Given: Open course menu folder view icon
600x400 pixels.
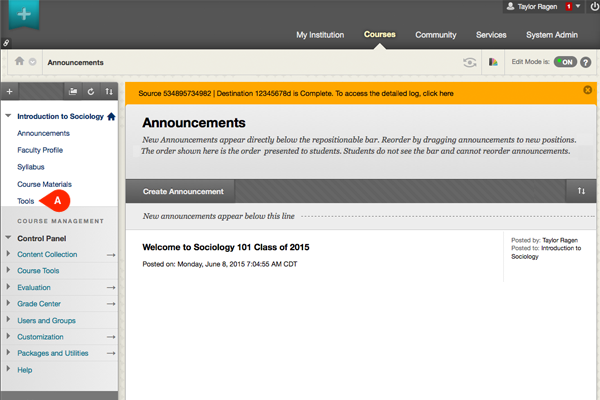Looking at the screenshot, I should click(73, 91).
